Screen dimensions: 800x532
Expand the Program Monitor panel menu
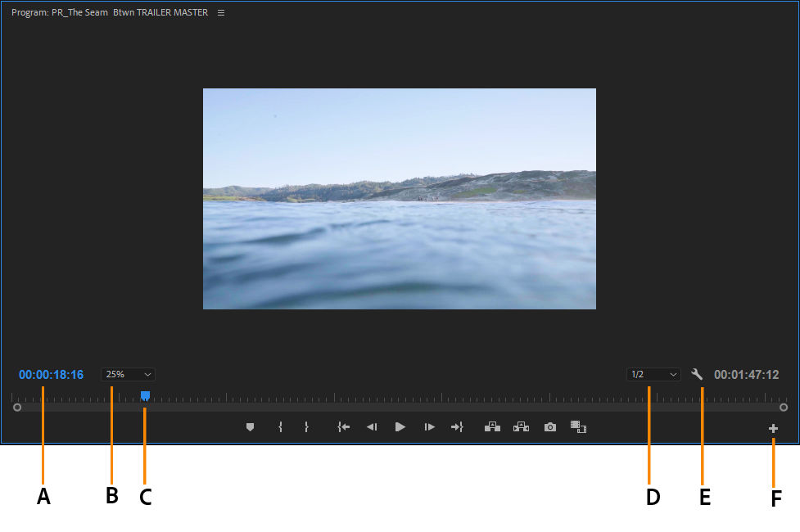click(x=220, y=12)
